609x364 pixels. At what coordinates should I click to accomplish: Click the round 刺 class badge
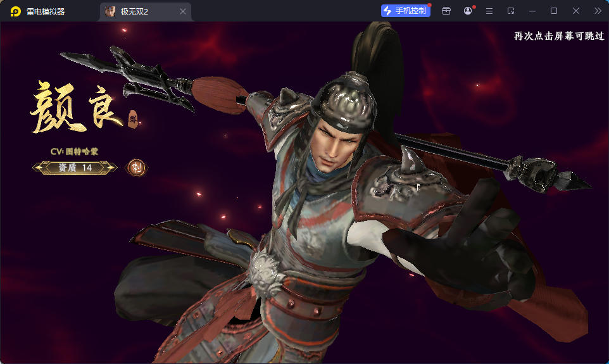(x=136, y=167)
